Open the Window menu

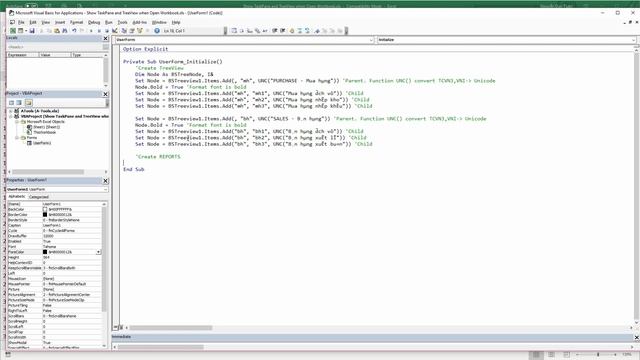[x=159, y=22]
